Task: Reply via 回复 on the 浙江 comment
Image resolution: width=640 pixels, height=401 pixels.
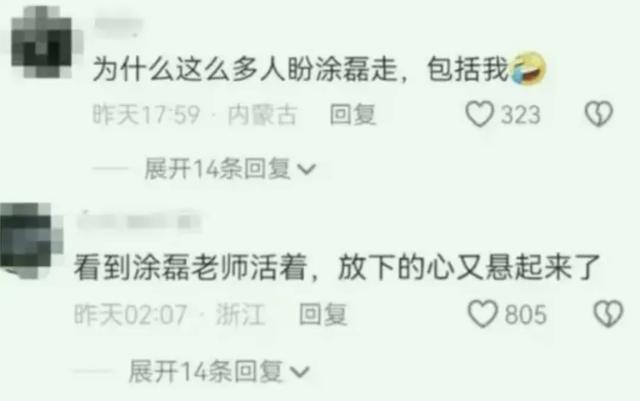Action: click(x=323, y=314)
